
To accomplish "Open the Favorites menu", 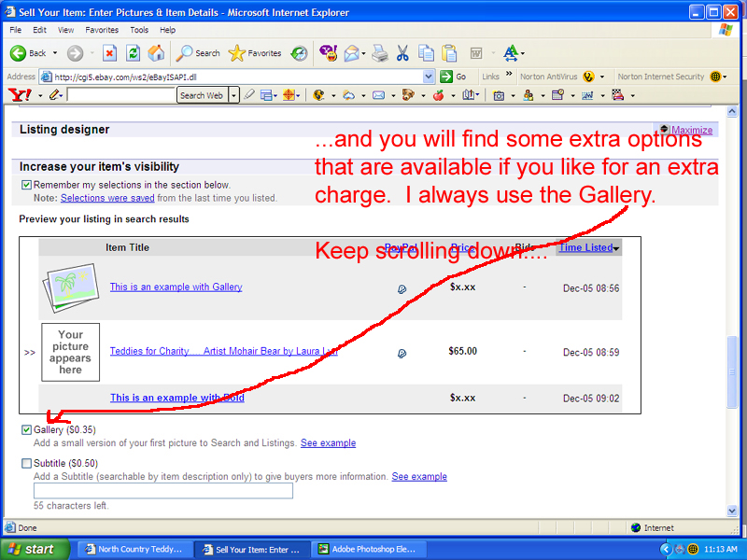I will 102,30.
